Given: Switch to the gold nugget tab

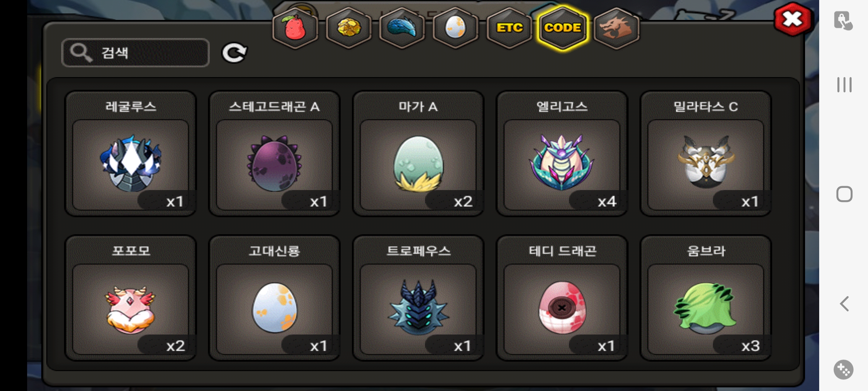Looking at the screenshot, I should [x=349, y=28].
